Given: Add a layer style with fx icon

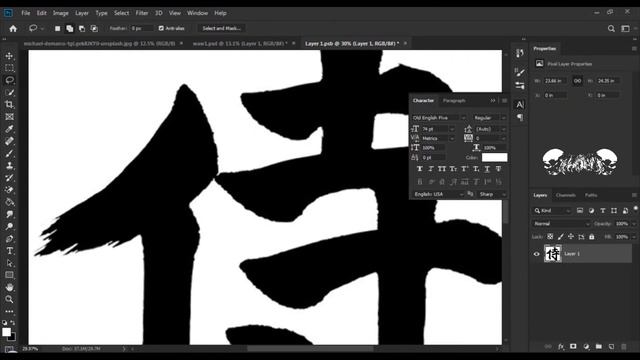Looking at the screenshot, I should click(x=561, y=347).
